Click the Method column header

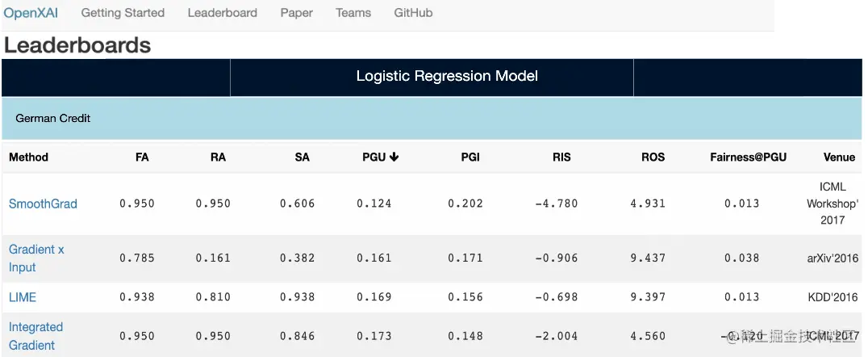[29, 157]
